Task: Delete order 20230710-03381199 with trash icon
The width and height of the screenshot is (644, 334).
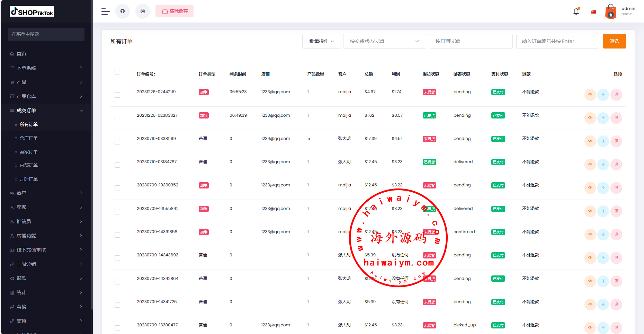Action: [616, 141]
